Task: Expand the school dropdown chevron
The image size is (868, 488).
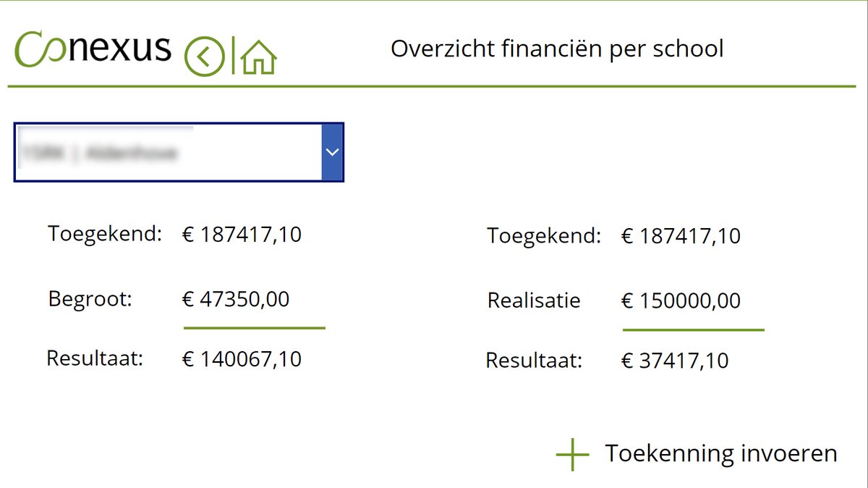Action: [332, 152]
